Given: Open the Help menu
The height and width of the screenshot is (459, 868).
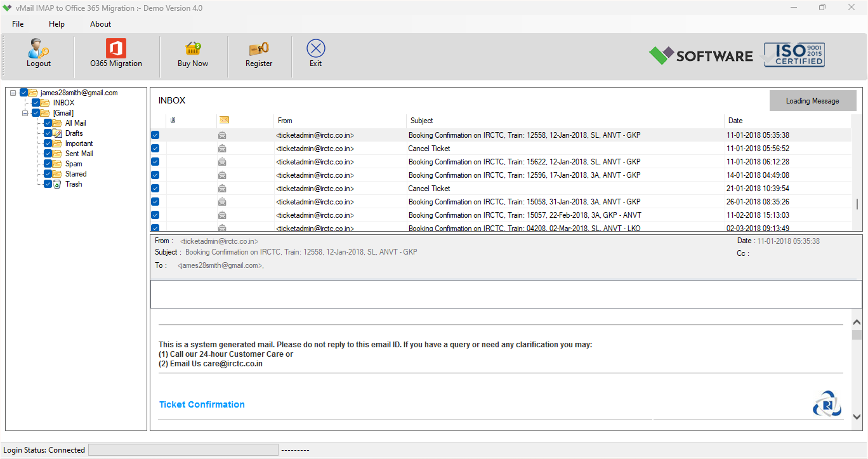Looking at the screenshot, I should (x=56, y=24).
